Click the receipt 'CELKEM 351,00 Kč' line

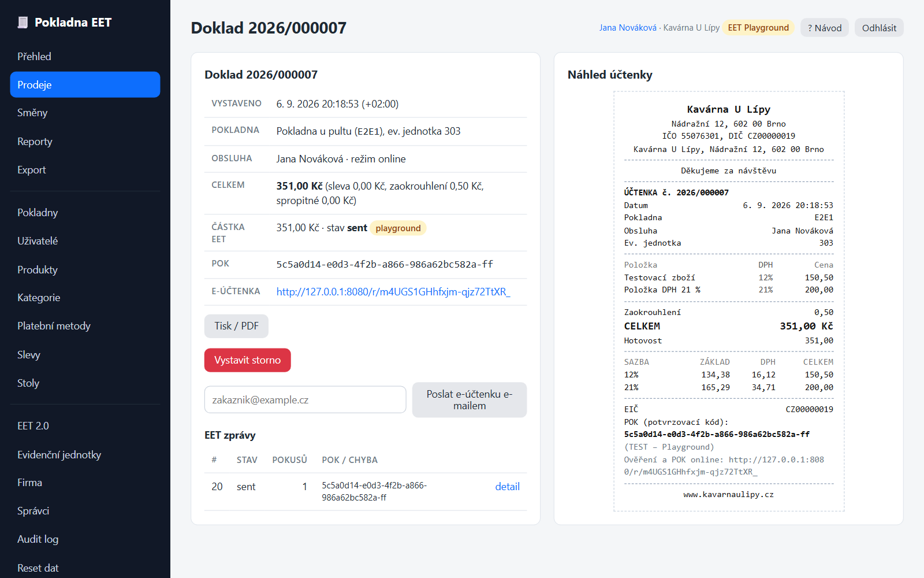[x=729, y=326]
